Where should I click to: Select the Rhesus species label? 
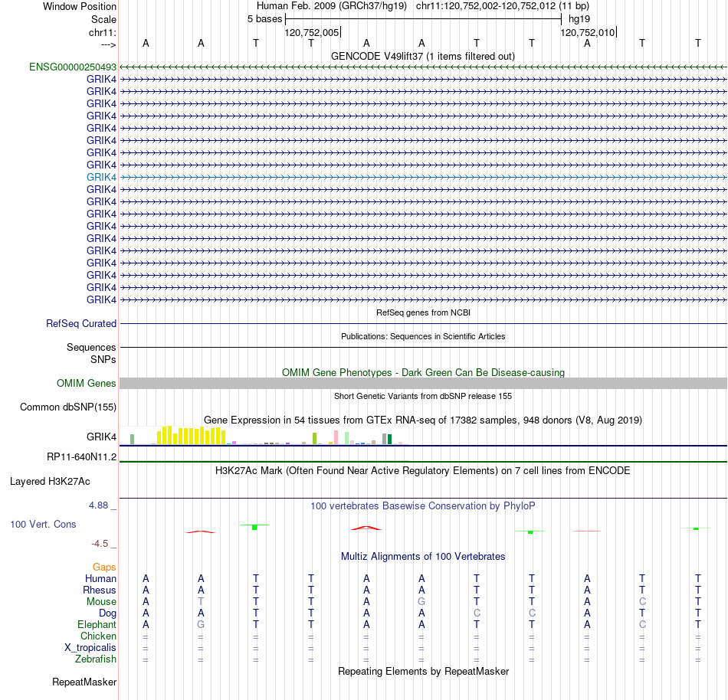[x=100, y=590]
